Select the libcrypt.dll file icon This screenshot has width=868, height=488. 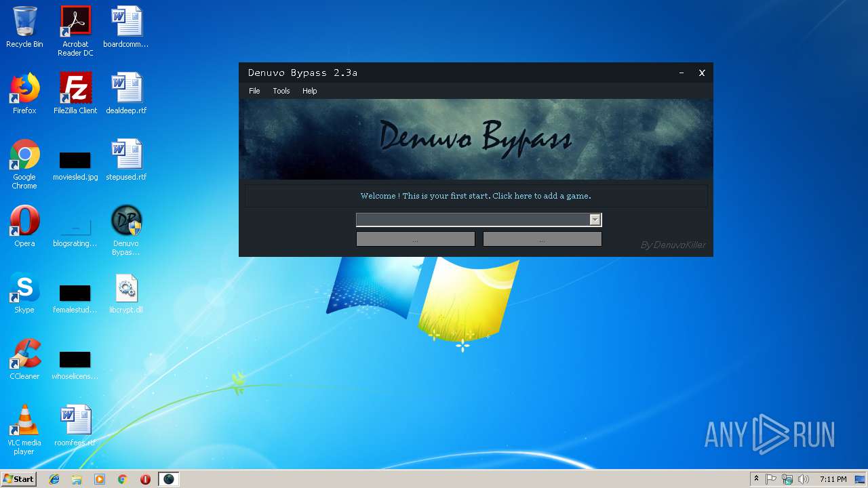(x=126, y=293)
